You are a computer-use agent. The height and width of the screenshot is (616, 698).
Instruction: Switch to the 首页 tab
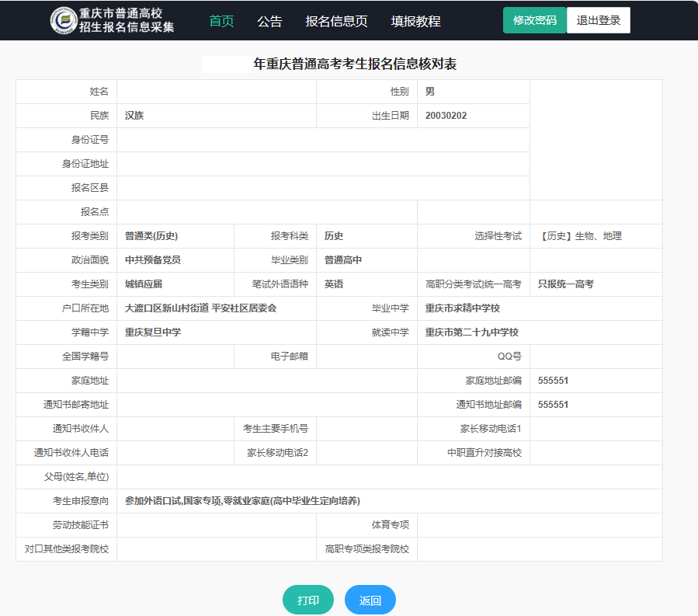[x=222, y=22]
